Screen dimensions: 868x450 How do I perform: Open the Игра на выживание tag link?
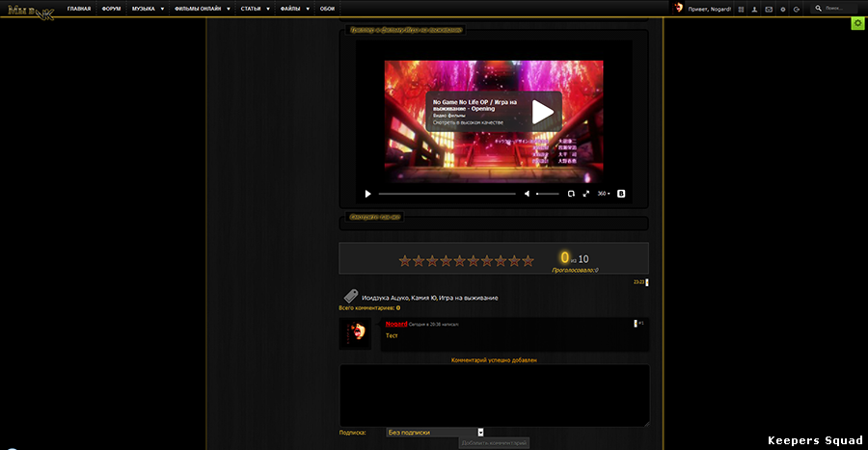click(469, 298)
